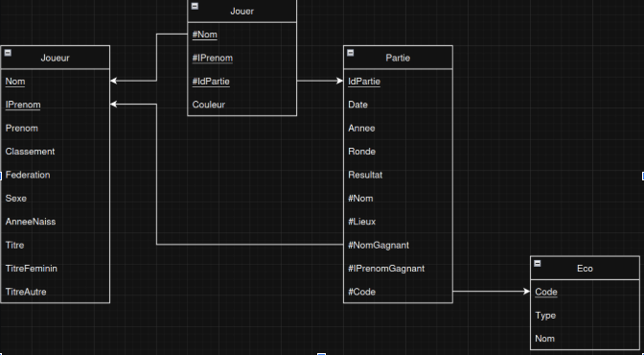Select the Type row in Eco
This screenshot has width=644, height=355.
click(x=585, y=315)
